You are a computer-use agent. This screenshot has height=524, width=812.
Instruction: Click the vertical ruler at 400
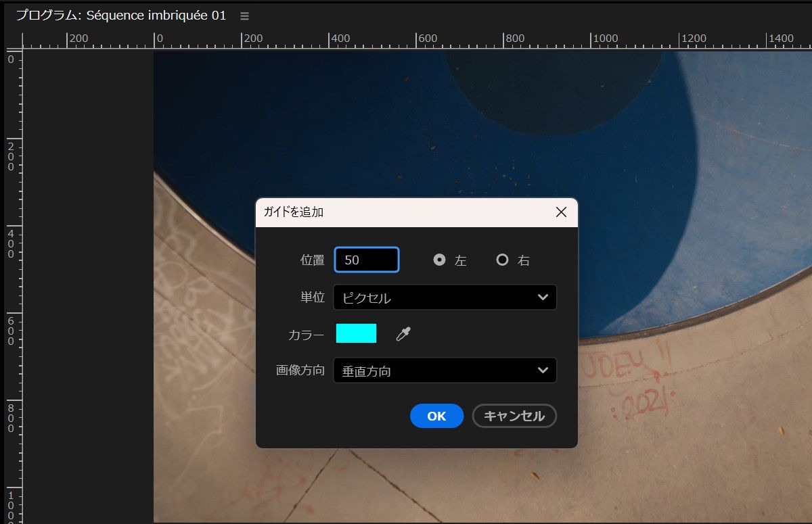click(12, 243)
